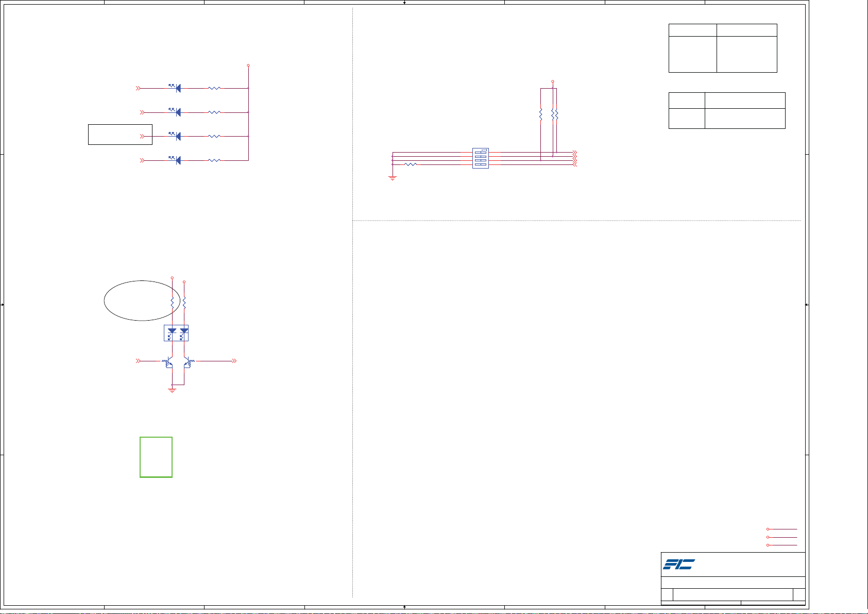868x614 pixels.
Task: Select the dual LED package symbol
Action: click(x=176, y=333)
